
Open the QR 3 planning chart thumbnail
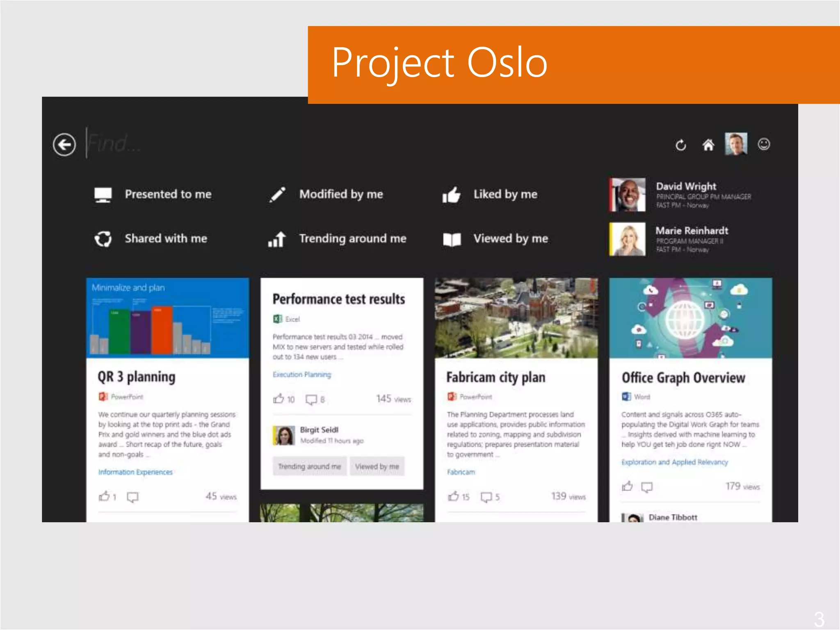coord(167,318)
